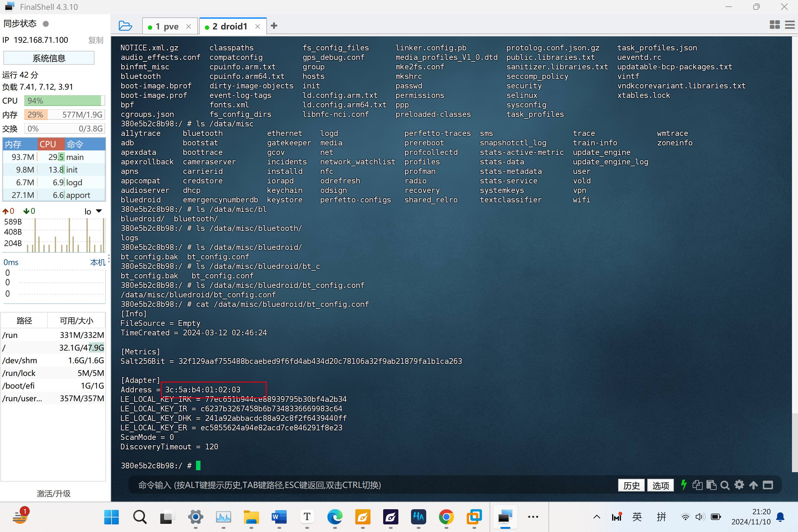The image size is (798, 532).
Task: Click the Address 3c:5a:b4:01:02:03 text
Action: coord(180,389)
